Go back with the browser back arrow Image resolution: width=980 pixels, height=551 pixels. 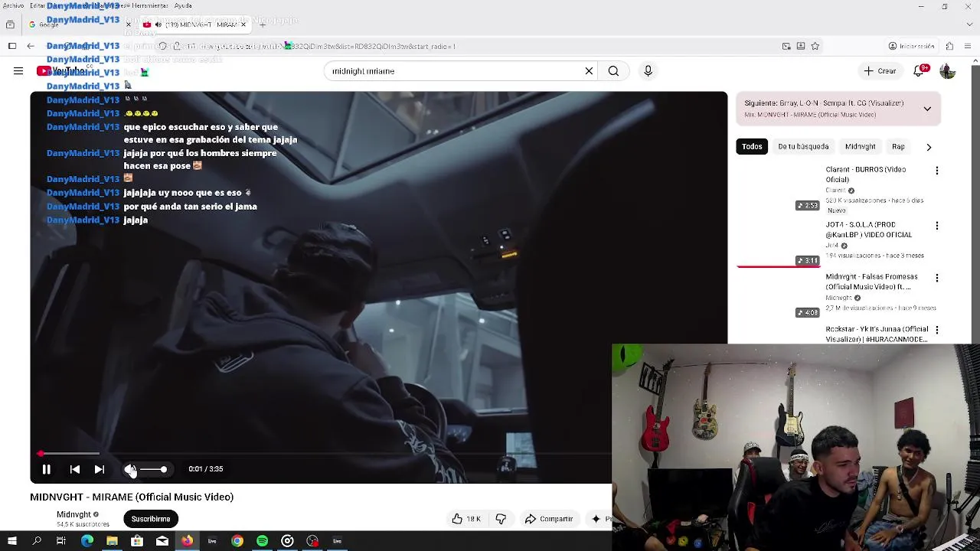point(31,46)
